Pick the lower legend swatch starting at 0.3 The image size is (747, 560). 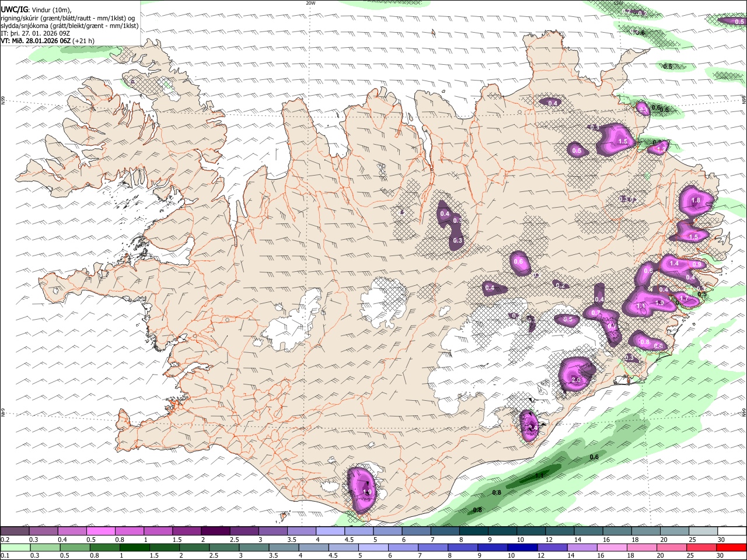[x=45, y=548]
